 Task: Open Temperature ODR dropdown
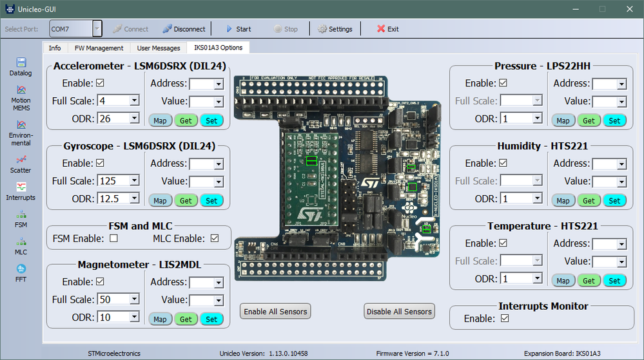[x=537, y=278]
